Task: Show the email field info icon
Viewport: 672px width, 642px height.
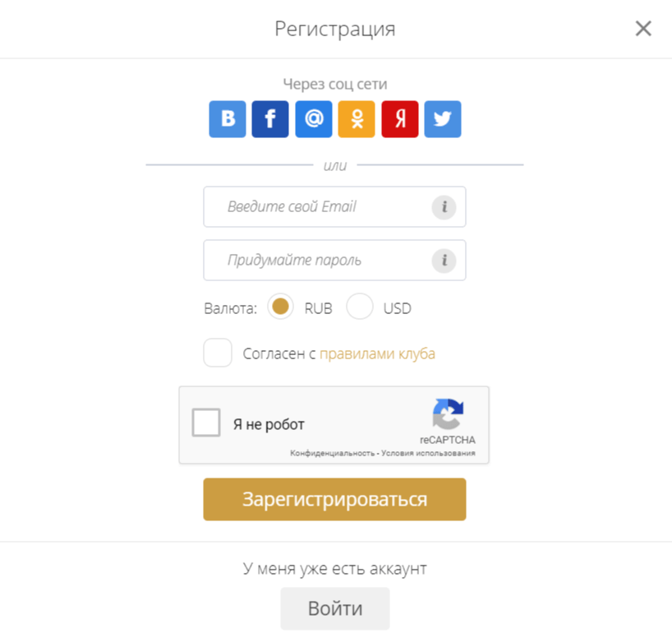Action: (x=444, y=207)
